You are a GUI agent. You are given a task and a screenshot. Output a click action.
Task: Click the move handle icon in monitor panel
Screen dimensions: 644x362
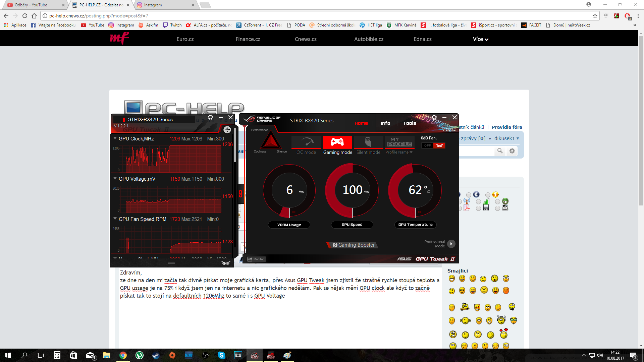pyautogui.click(x=227, y=130)
